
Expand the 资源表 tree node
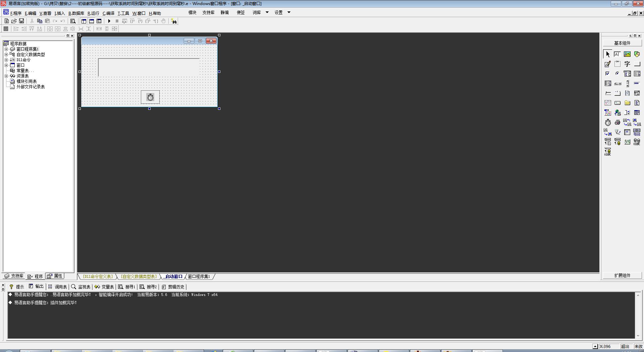point(6,76)
